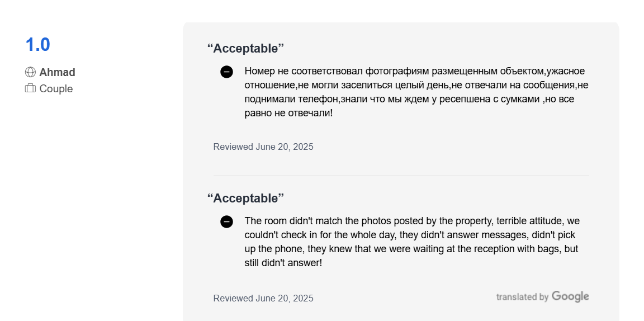
Task: Click the "translated by" text
Action: (x=523, y=297)
